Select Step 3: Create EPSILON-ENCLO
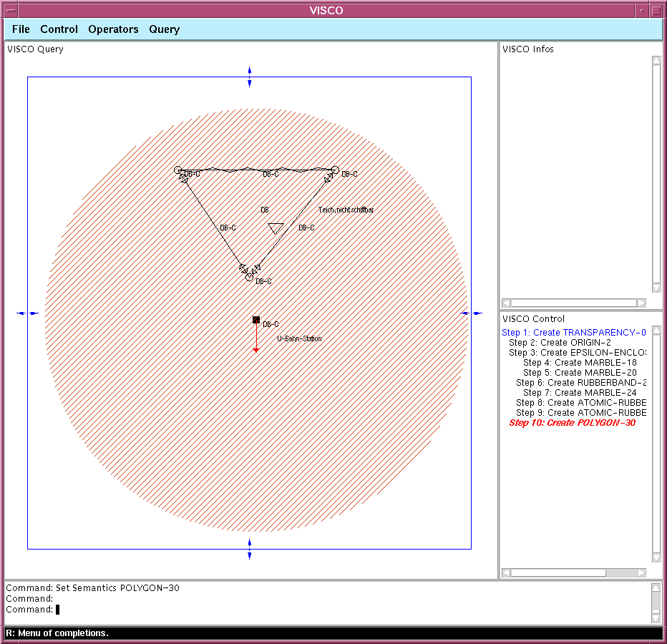This screenshot has width=667, height=644. pyautogui.click(x=578, y=353)
